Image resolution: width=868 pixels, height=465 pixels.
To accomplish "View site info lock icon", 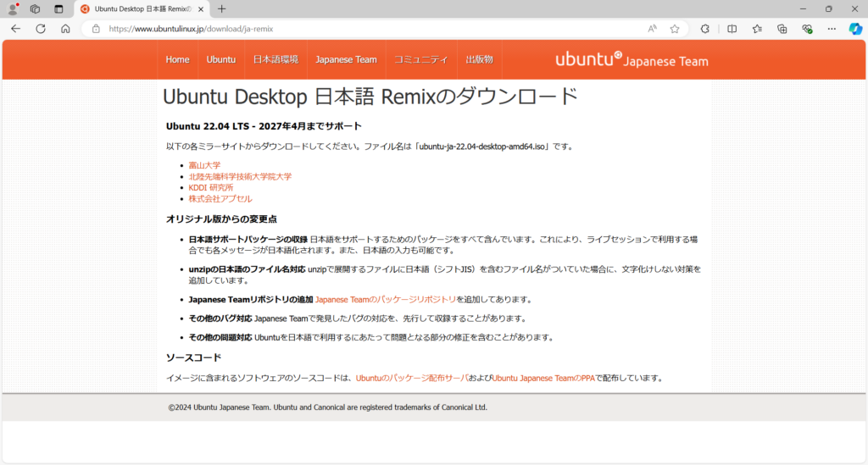I will pos(96,29).
